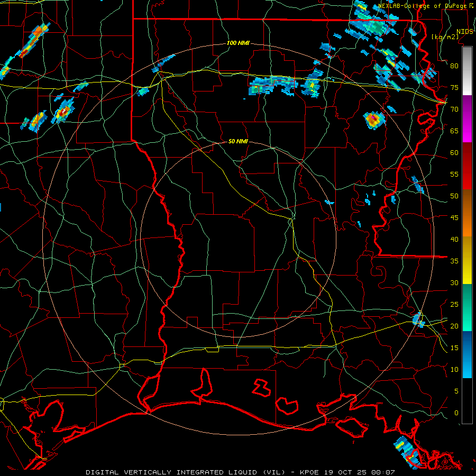Viewport: 476px width, 476px height.
Task: Pick the blue segment of the VIL color bar
Action: pyautogui.click(x=467, y=354)
